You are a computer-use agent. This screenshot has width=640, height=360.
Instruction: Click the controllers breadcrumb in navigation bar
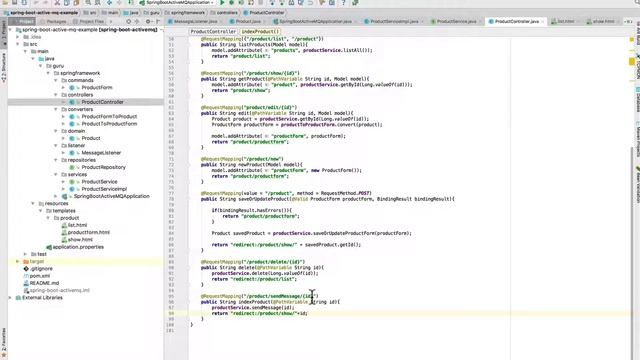point(227,13)
